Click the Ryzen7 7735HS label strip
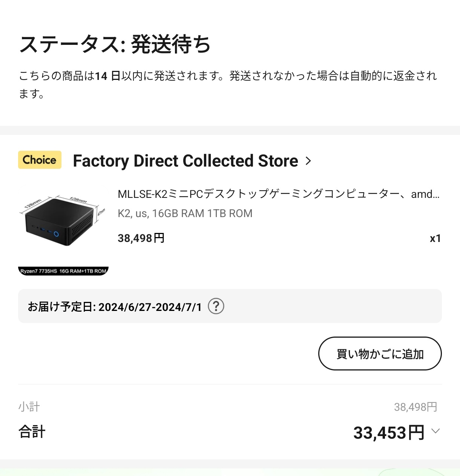This screenshot has width=460, height=476. tap(63, 271)
